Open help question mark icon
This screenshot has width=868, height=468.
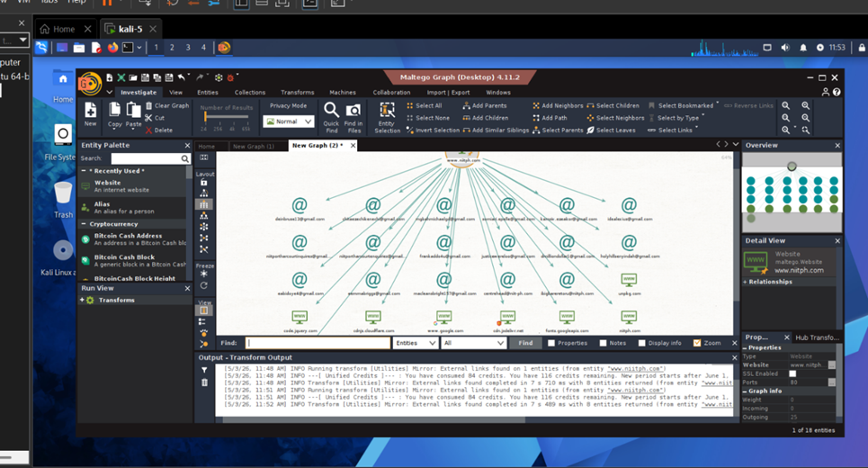pyautogui.click(x=837, y=92)
